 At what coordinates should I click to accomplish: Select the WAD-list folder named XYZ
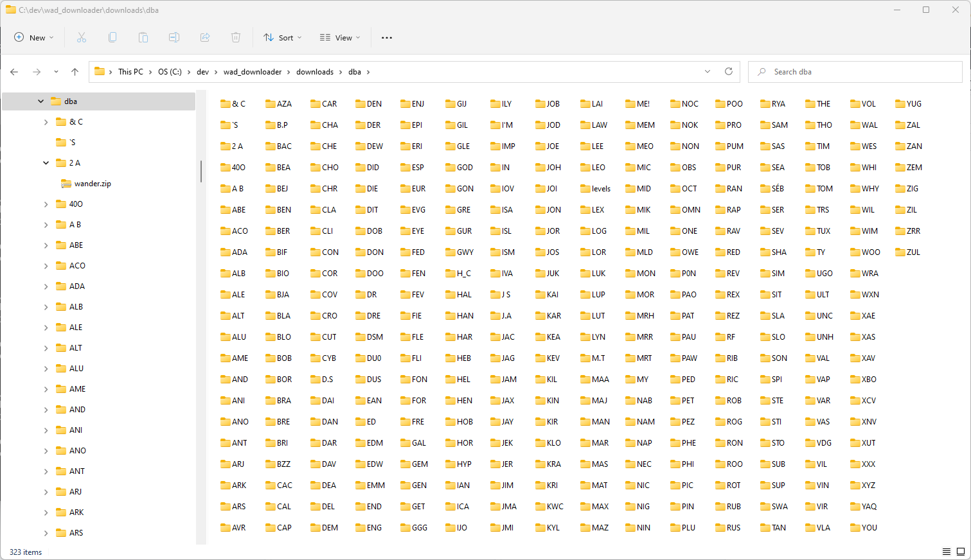(862, 486)
